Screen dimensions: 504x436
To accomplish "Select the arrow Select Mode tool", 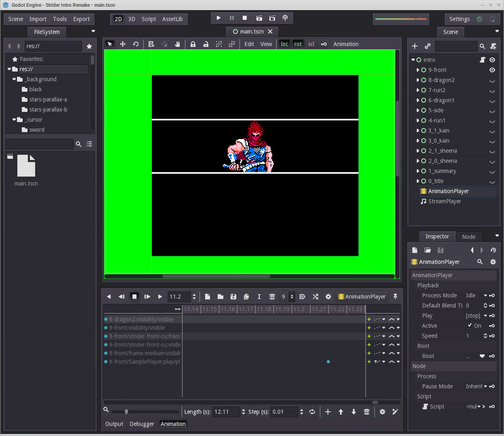I will pos(110,44).
